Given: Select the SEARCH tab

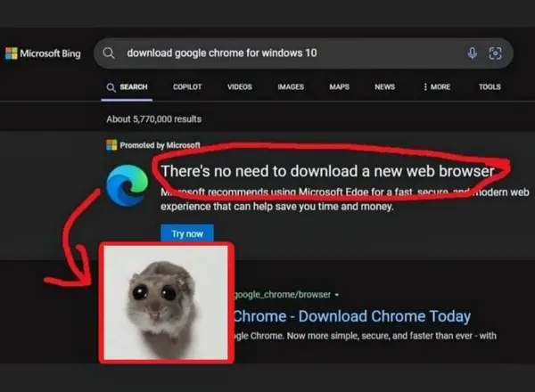Looking at the screenshot, I should 128,87.
